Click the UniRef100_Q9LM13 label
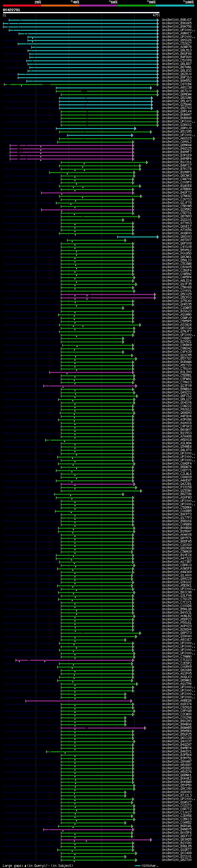 (177, 50)
